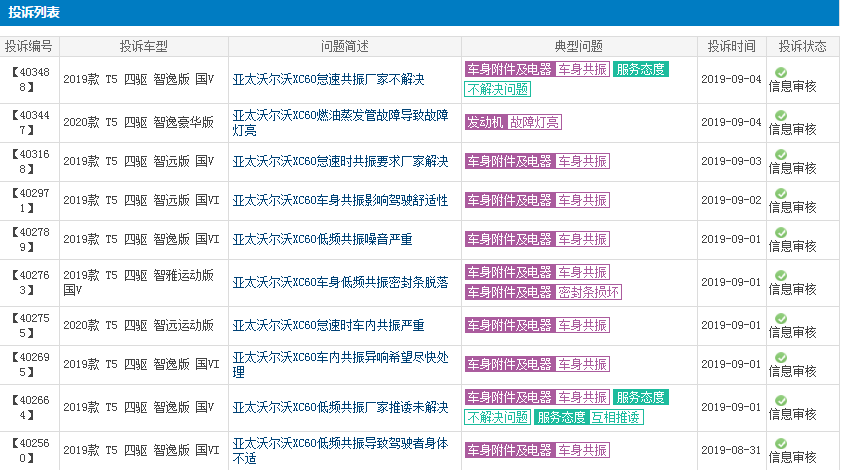Click green check icon for complaint 402755
Image resolution: width=841 pixels, height=470 pixels.
781,318
